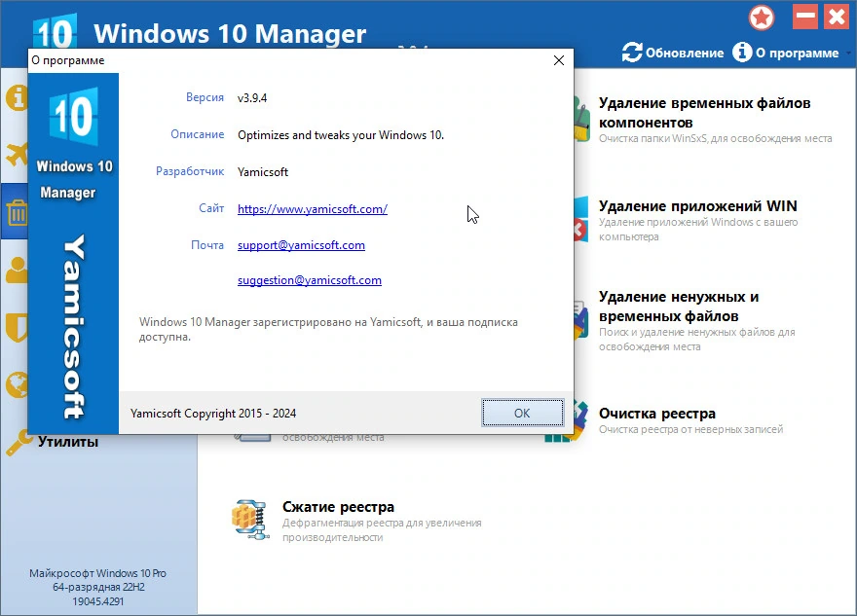857x616 pixels.
Task: Click the registration status message text
Action: (328, 329)
